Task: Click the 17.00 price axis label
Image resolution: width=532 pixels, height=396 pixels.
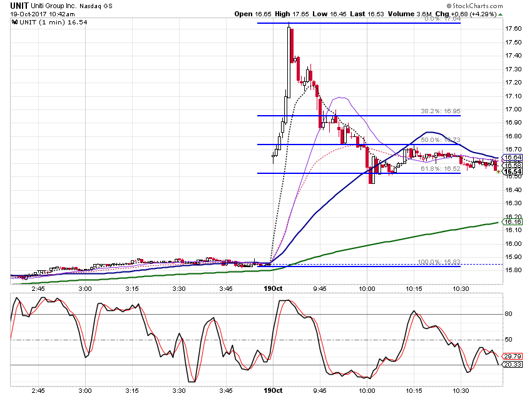Action: (513, 109)
